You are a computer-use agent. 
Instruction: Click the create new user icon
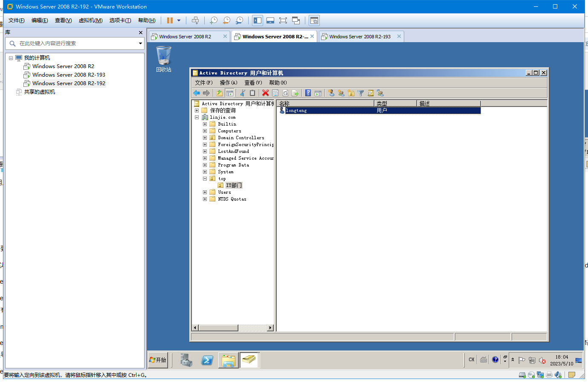[x=331, y=93]
